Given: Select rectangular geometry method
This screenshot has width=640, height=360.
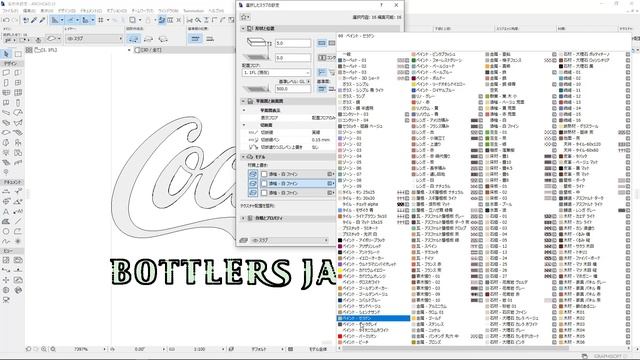Looking at the screenshot, I should 149,39.
